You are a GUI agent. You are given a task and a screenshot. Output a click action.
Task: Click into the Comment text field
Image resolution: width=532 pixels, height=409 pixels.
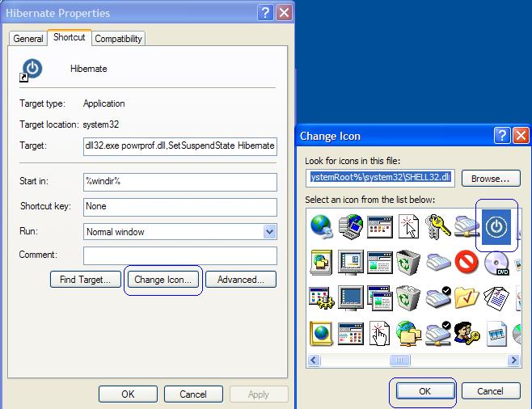click(x=179, y=255)
